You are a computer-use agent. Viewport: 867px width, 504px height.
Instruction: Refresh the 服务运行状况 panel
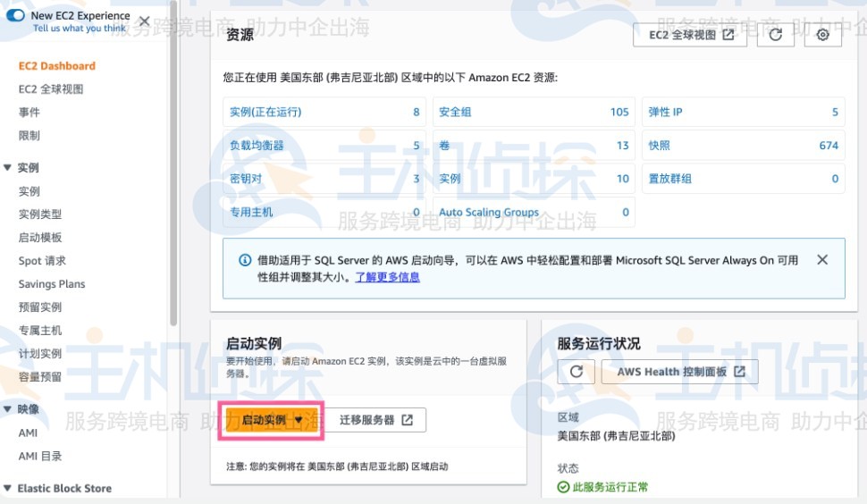point(577,372)
